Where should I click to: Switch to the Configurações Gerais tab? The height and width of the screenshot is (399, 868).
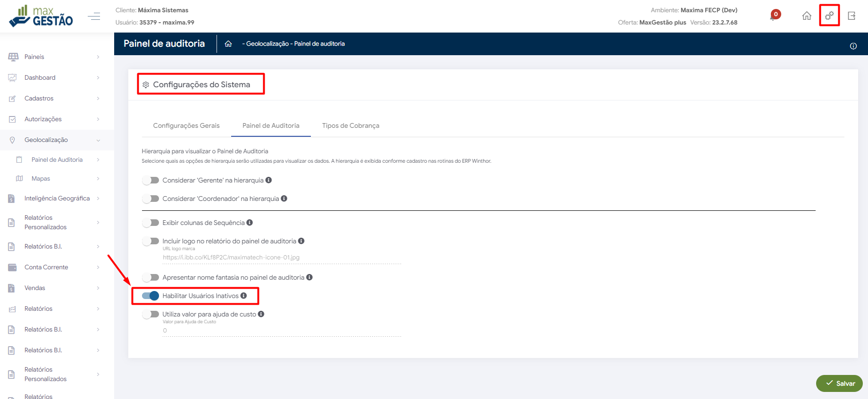(186, 125)
